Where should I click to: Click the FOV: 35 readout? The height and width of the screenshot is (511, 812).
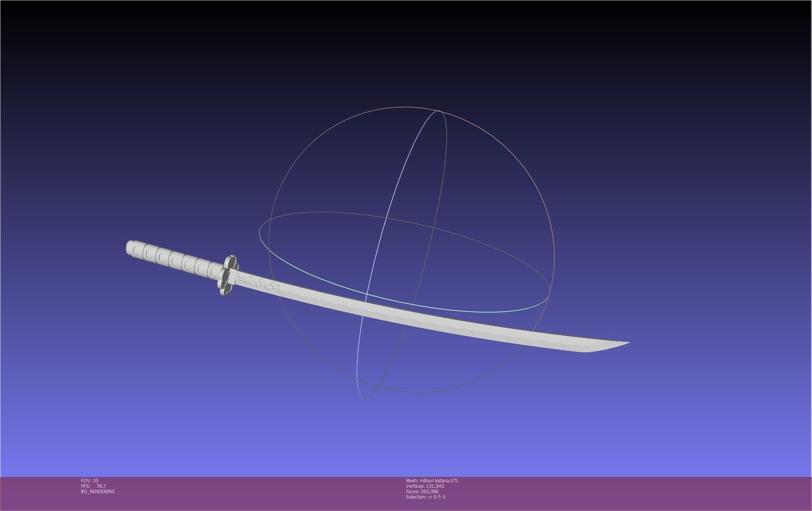(x=89, y=480)
